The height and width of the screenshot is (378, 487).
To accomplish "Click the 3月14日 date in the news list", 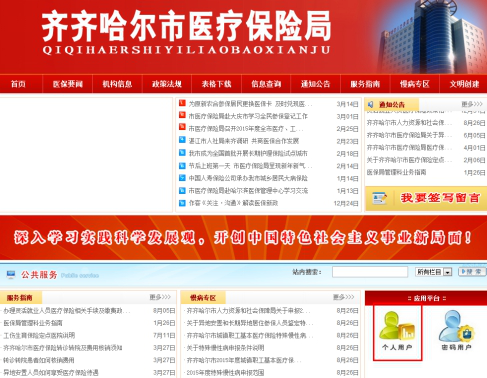I will tap(347, 104).
